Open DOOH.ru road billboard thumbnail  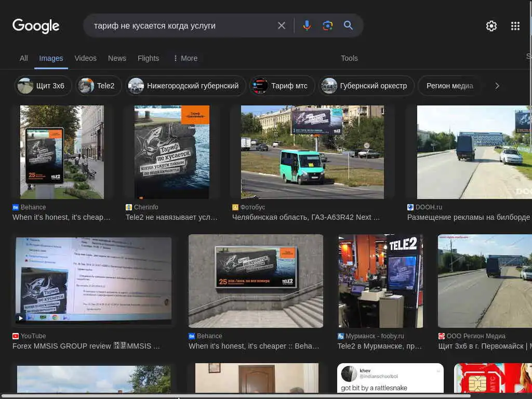click(474, 152)
